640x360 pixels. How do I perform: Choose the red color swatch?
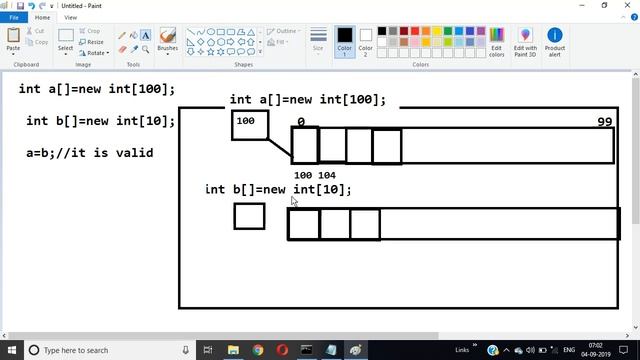tap(415, 31)
